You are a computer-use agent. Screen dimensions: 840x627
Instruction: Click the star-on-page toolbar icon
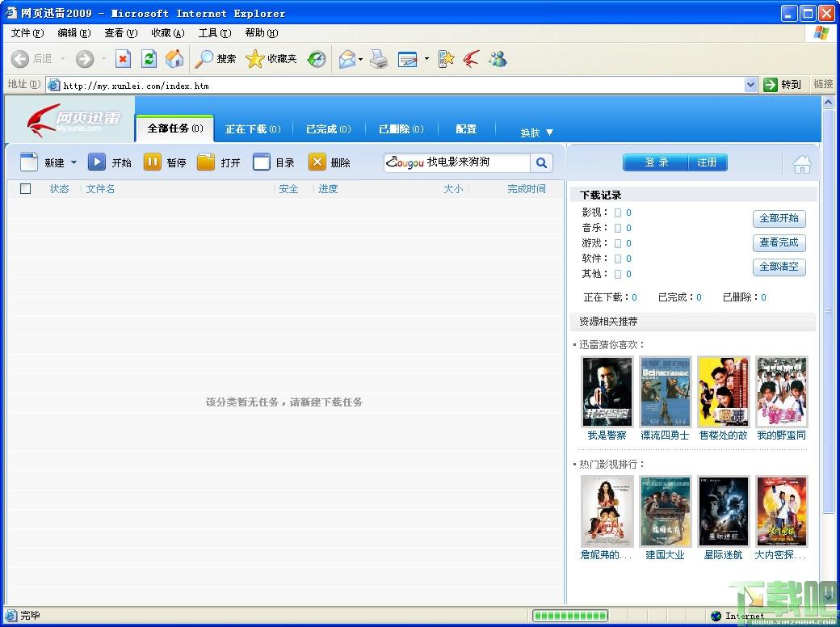[x=446, y=58]
